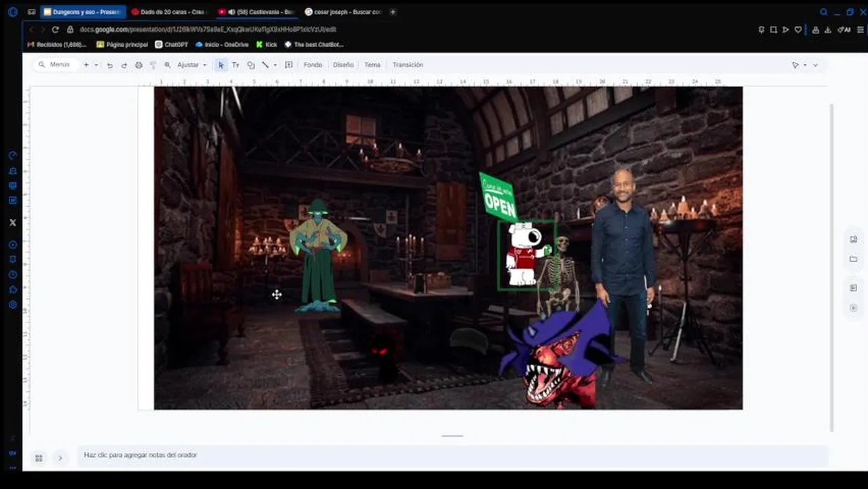Expand new slide layout dropdown arrow
Image resolution: width=868 pixels, height=489 pixels.
96,65
